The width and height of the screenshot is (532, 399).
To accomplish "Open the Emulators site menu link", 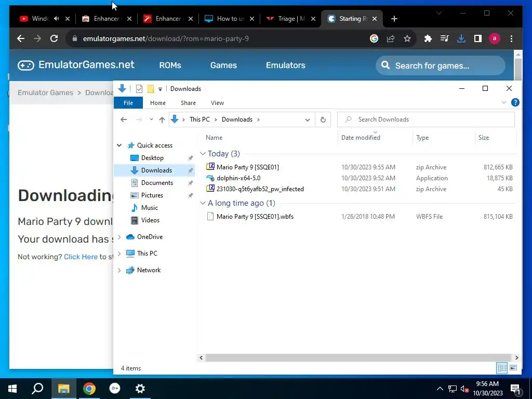I will (x=285, y=65).
